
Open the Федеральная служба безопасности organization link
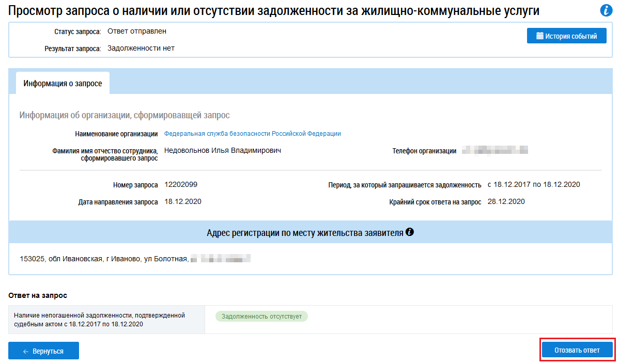click(x=252, y=134)
